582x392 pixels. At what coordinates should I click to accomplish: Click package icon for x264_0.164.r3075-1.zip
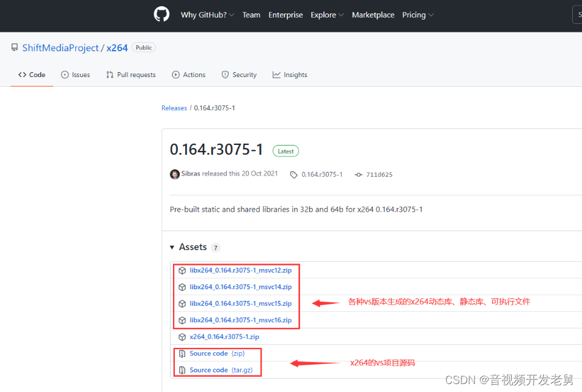pyautogui.click(x=182, y=337)
